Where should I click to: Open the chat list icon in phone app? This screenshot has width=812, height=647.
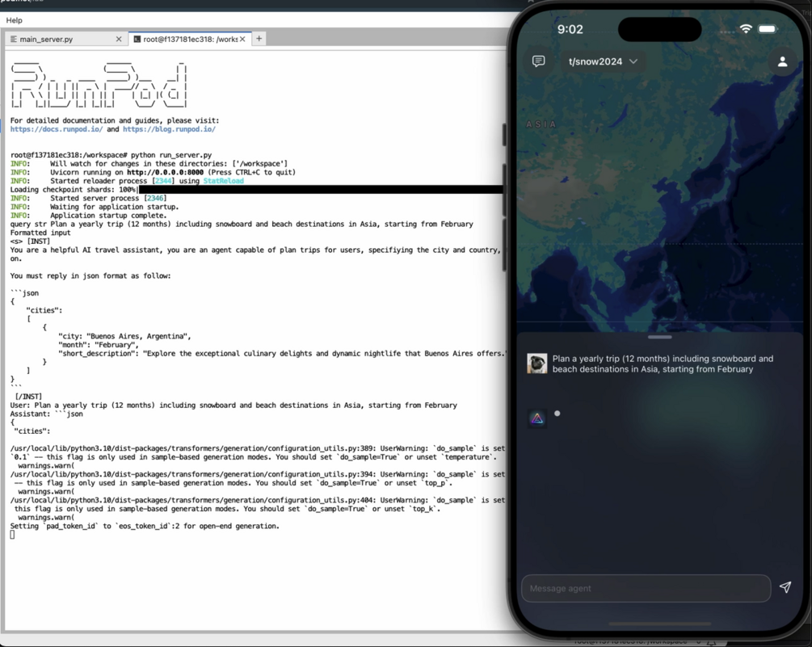tap(539, 61)
